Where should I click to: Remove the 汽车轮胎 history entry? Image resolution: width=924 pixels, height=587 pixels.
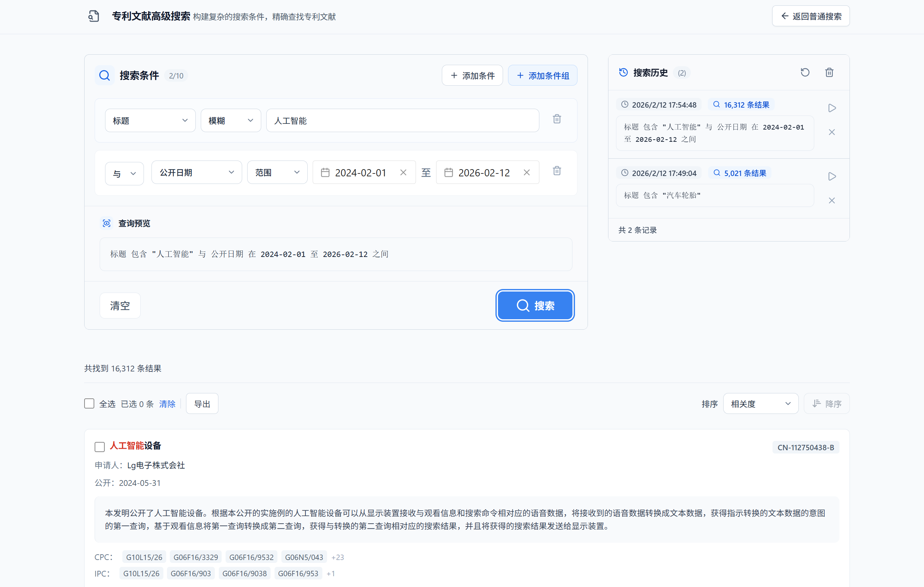832,201
